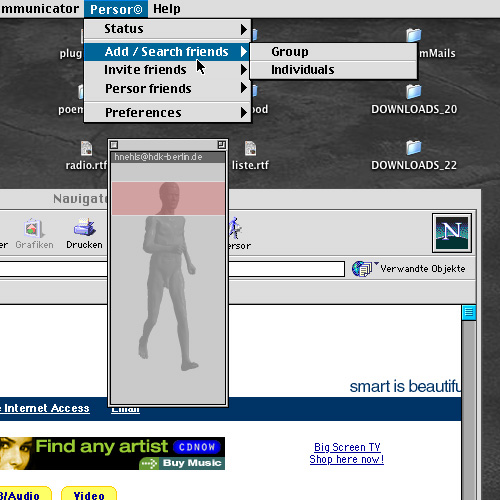Click the Verwandte Objekte label
The width and height of the screenshot is (500, 500).
tap(423, 269)
